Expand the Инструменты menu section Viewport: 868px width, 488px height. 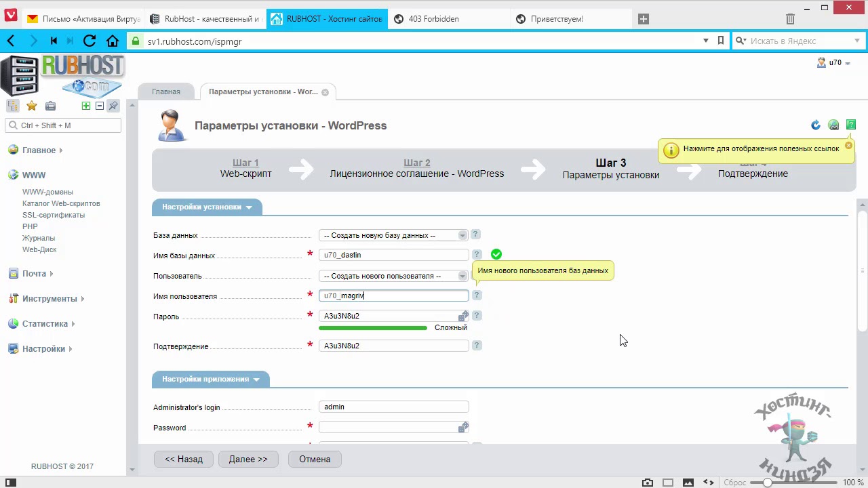click(47, 299)
